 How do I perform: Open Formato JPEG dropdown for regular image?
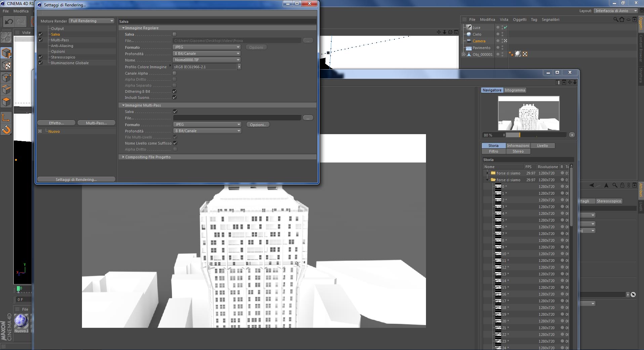207,47
